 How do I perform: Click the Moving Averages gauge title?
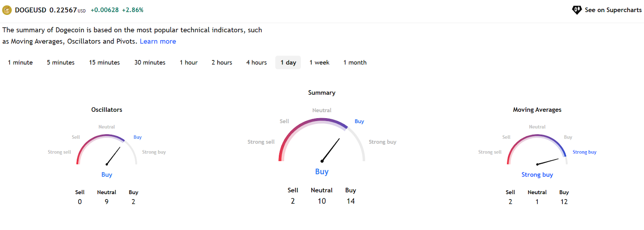click(x=537, y=110)
